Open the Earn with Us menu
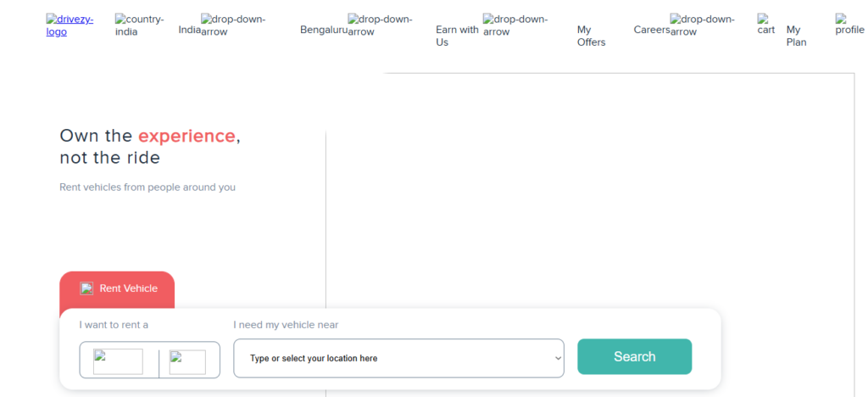868x397 pixels. coord(457,36)
